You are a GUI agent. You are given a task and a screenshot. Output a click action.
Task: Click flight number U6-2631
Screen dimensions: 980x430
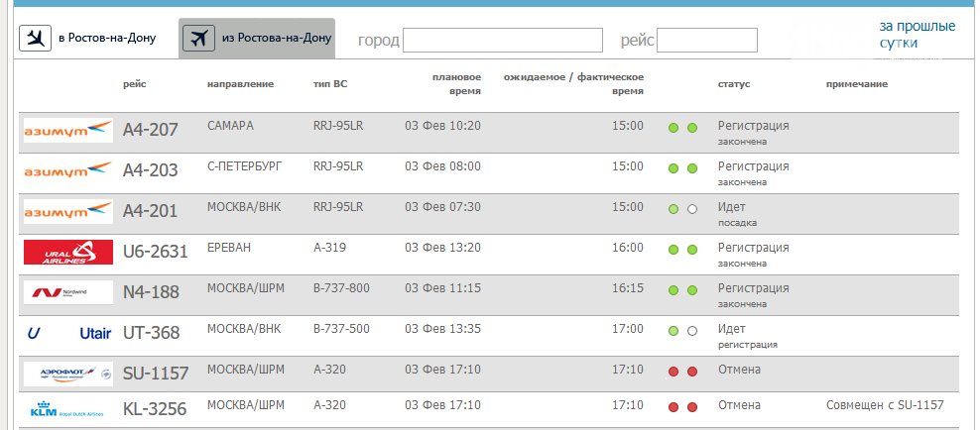point(155,252)
